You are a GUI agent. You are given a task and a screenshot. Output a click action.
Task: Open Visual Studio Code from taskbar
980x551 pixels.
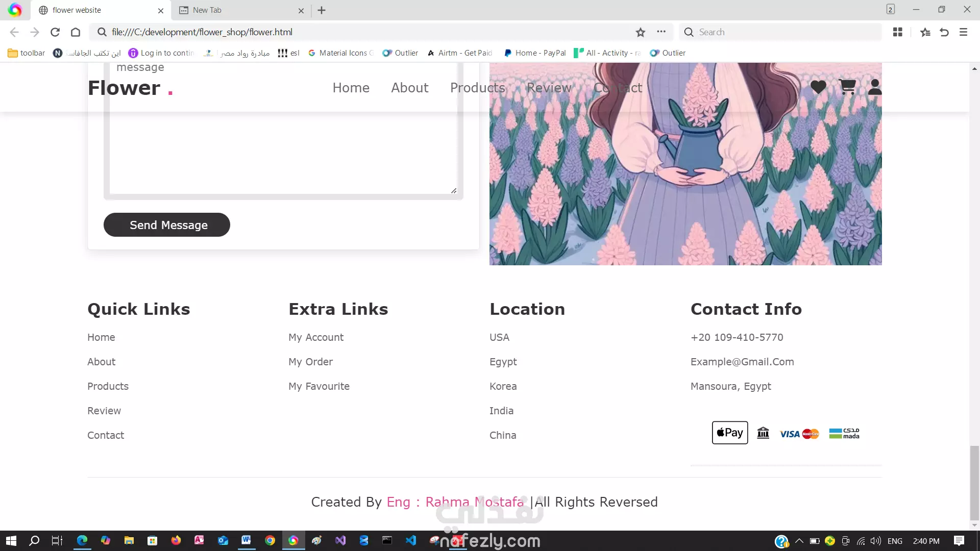tap(411, 540)
